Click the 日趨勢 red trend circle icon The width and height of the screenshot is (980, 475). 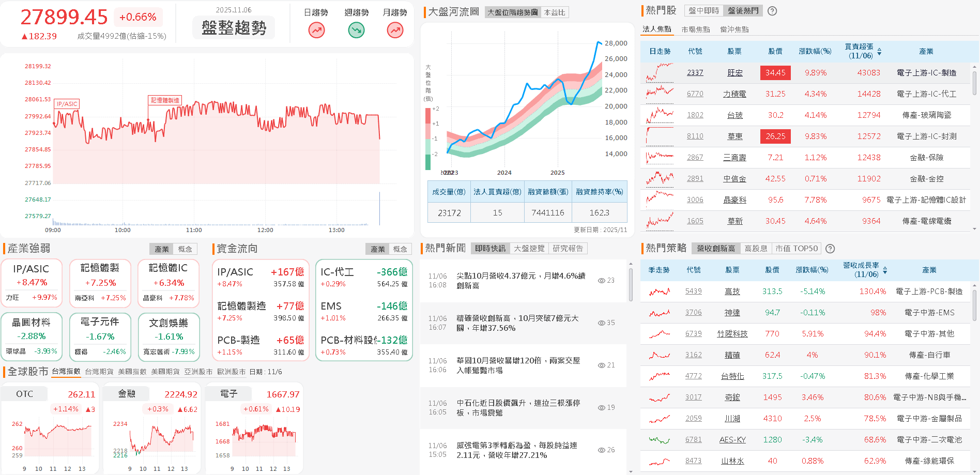[316, 30]
